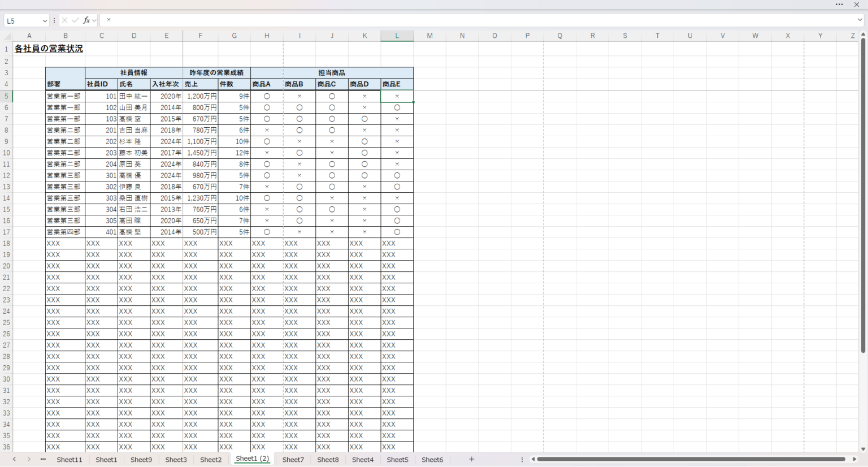Open the more options ellipsis at top right

pos(839,5)
